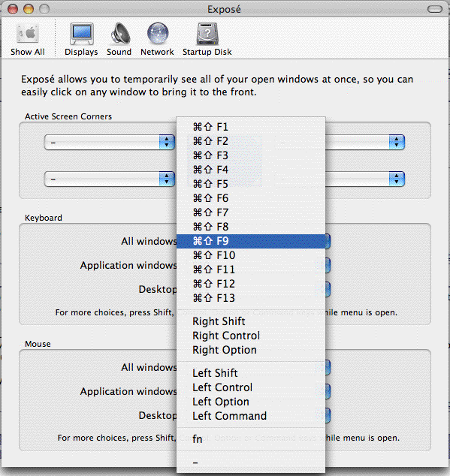
Task: Open the Network preferences icon
Action: click(x=157, y=39)
